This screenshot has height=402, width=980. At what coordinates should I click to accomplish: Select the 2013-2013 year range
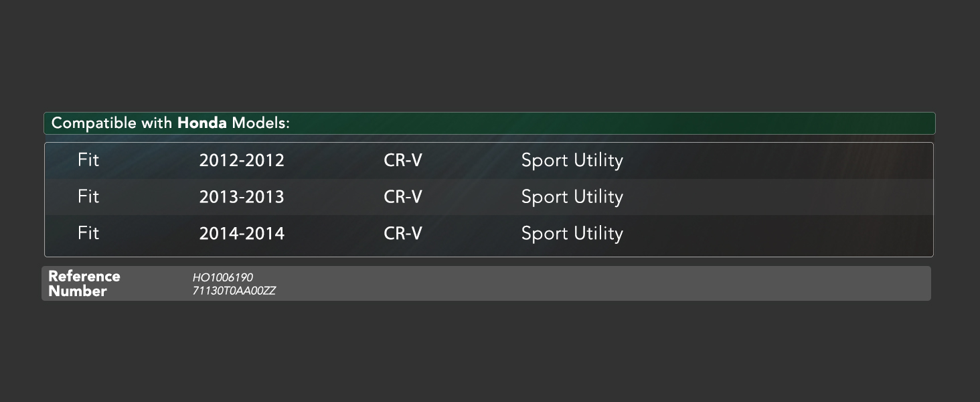point(242,197)
